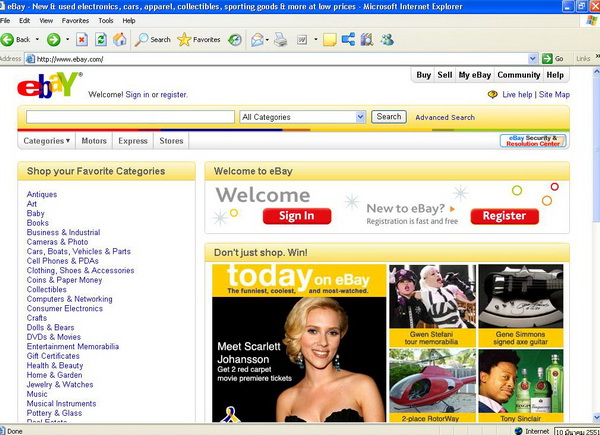Open the Gwen Stefani tour memorabilia thumbnail
The image size is (600, 435).
[x=432, y=306]
